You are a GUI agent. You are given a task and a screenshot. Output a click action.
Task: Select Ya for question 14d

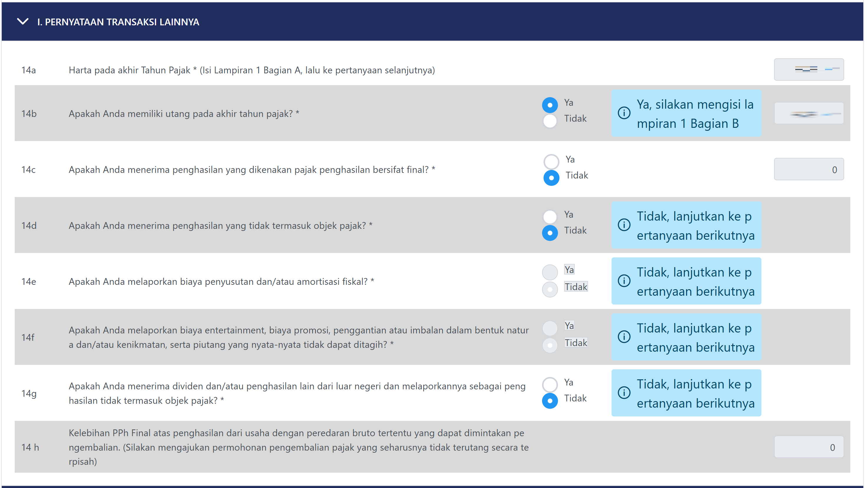tap(550, 217)
